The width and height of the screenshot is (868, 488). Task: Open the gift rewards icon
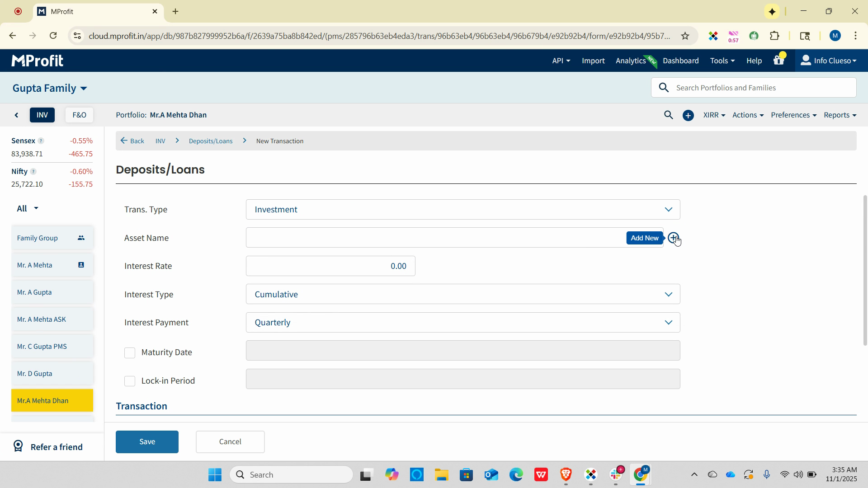pyautogui.click(x=778, y=60)
